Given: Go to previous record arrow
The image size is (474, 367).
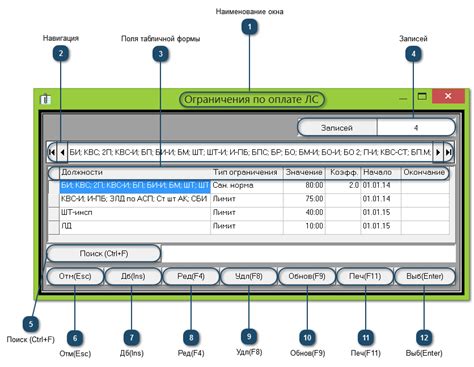Looking at the screenshot, I should [62, 152].
